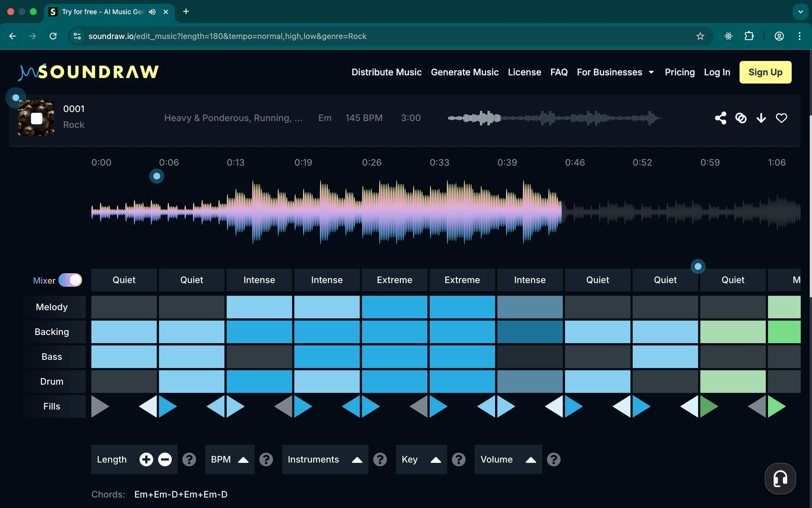Seek within the large colored waveform
This screenshot has width=812, height=508.
(x=326, y=212)
